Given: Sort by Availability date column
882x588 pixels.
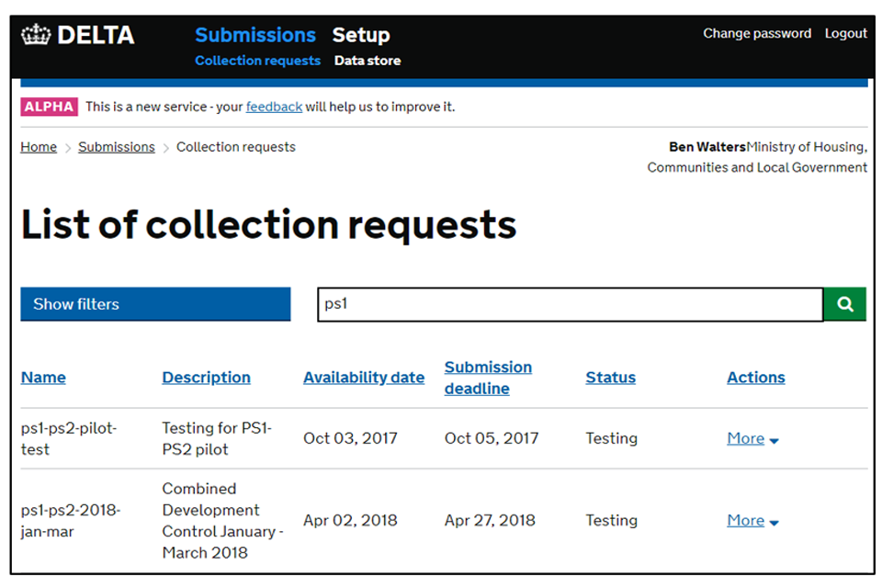Looking at the screenshot, I should coord(364,378).
